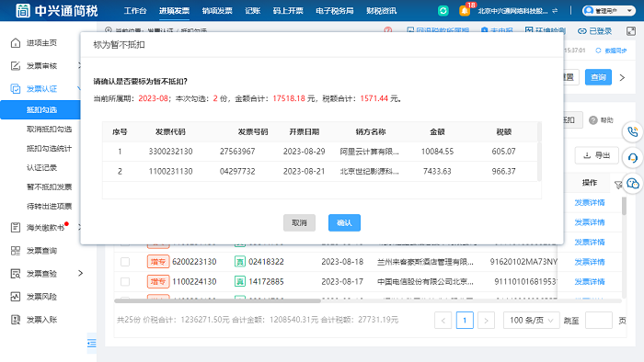The image size is (644, 362).
Task: Expand the 发票查验 sidebar chevron
Action: 81,273
